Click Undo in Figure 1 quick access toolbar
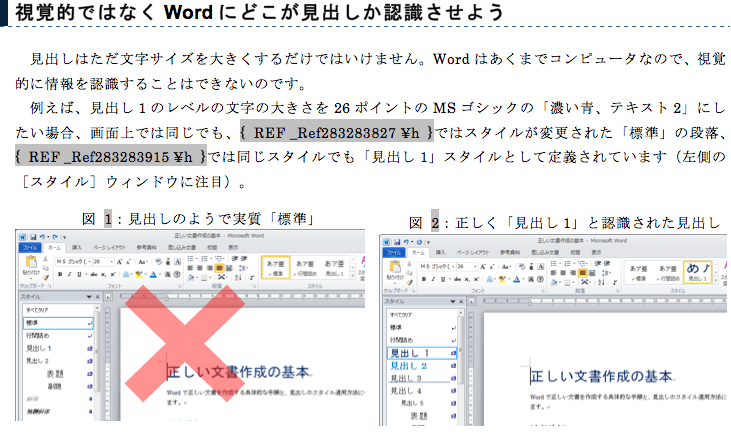The width and height of the screenshot is (731, 446). pyautogui.click(x=42, y=237)
